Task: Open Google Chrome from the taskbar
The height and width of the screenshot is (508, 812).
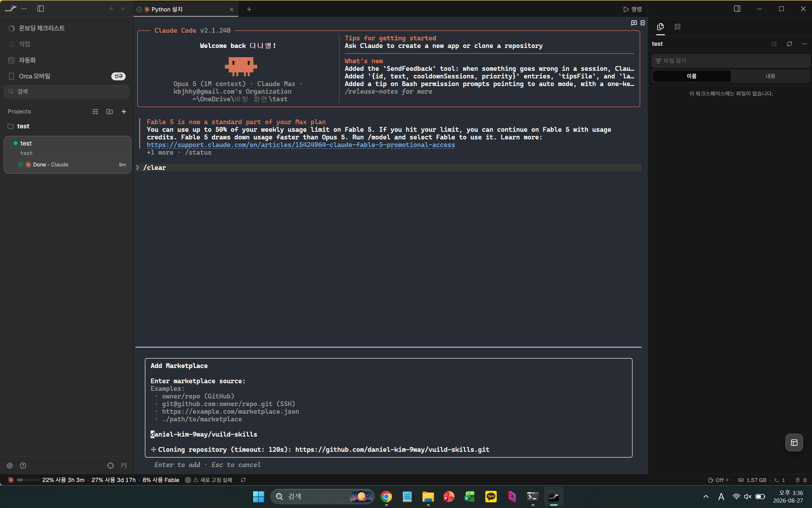Action: pyautogui.click(x=386, y=497)
